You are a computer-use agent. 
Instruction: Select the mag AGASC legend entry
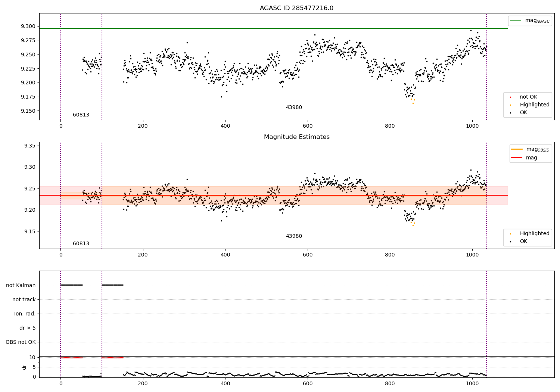(530, 21)
